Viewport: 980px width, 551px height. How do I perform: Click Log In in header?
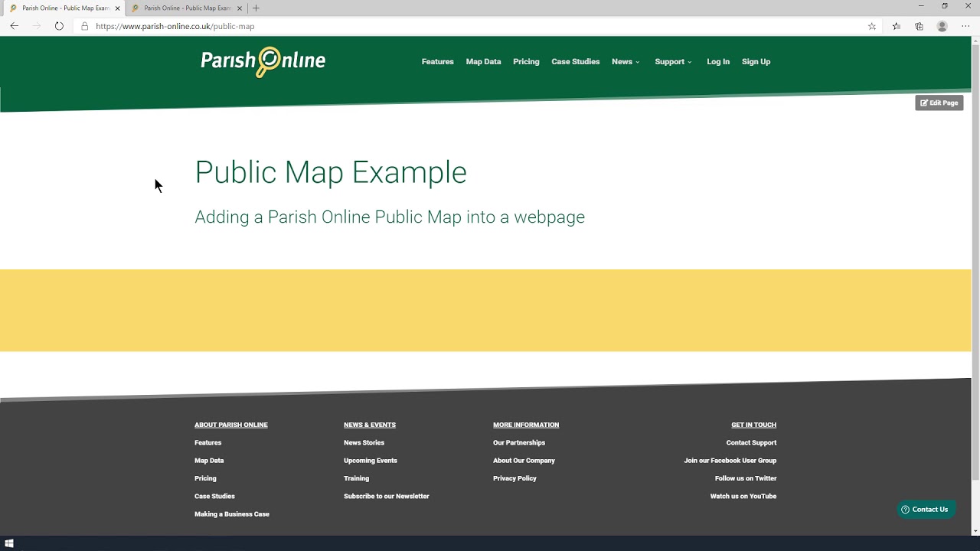(718, 62)
